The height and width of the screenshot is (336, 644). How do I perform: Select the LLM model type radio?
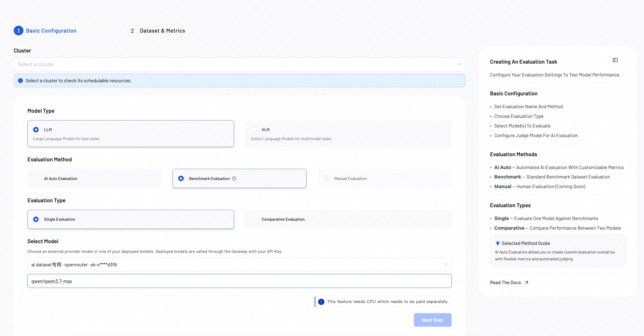[36, 130]
